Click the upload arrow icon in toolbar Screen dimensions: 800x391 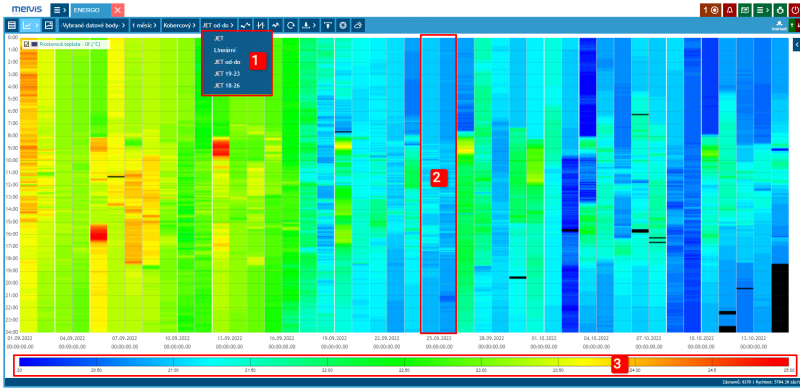click(328, 25)
